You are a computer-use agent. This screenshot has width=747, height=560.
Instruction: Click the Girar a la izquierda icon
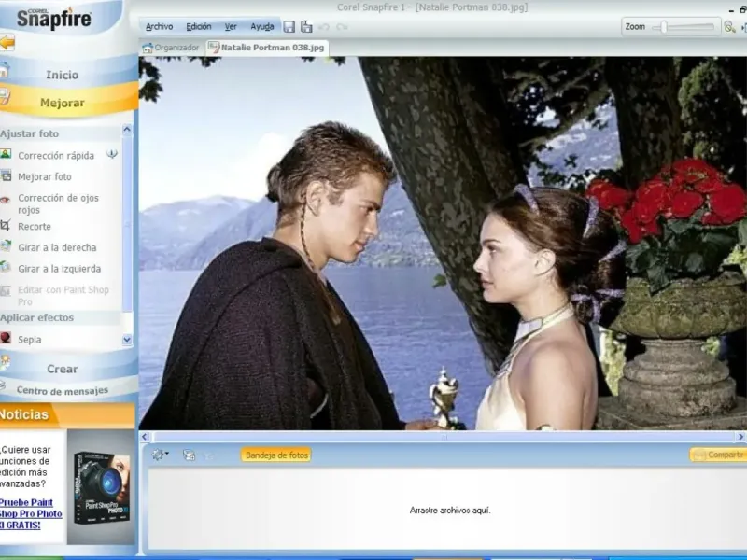5,267
